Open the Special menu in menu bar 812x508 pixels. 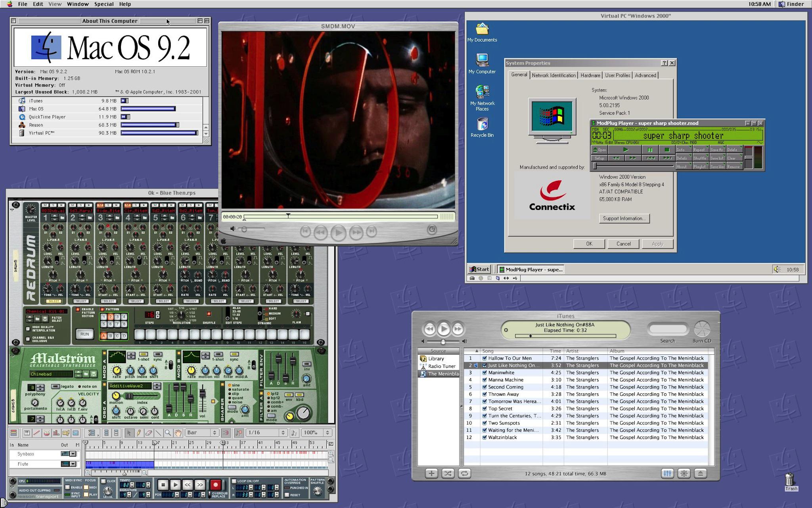tap(103, 4)
